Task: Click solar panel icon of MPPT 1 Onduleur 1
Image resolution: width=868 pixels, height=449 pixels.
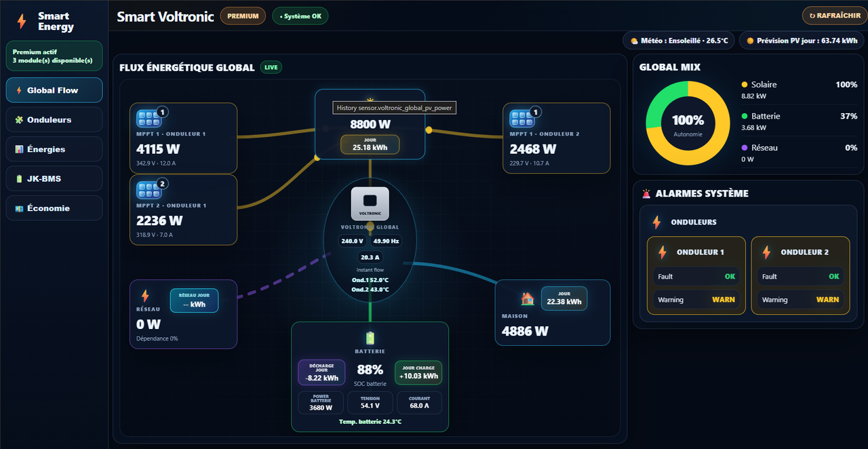Action: click(149, 119)
